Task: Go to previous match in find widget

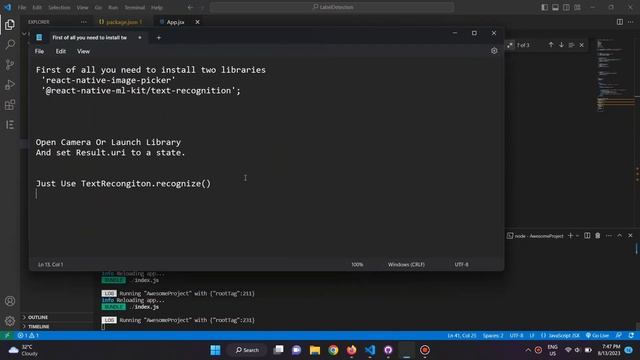Action: coord(551,45)
